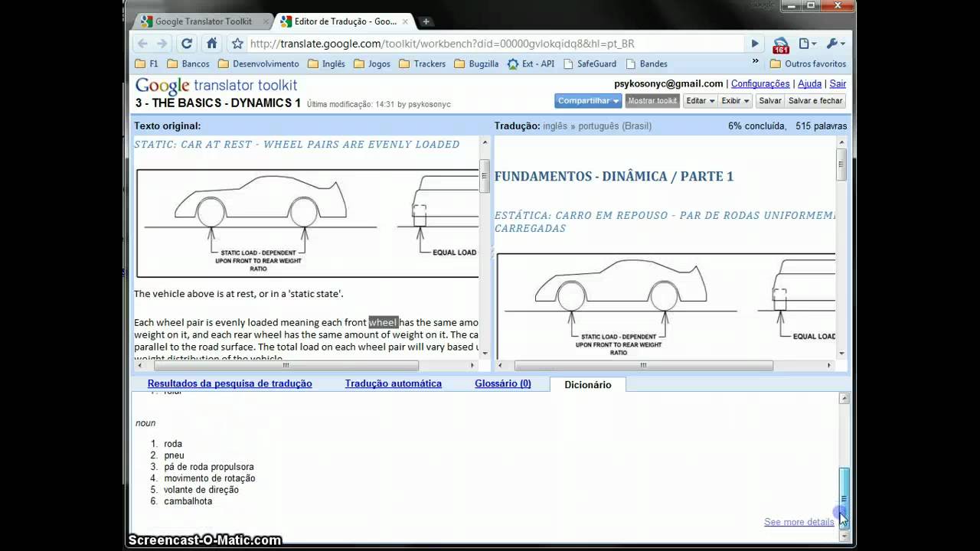Click the browser forward arrow
Viewport: 980px width, 551px height.
click(x=162, y=44)
